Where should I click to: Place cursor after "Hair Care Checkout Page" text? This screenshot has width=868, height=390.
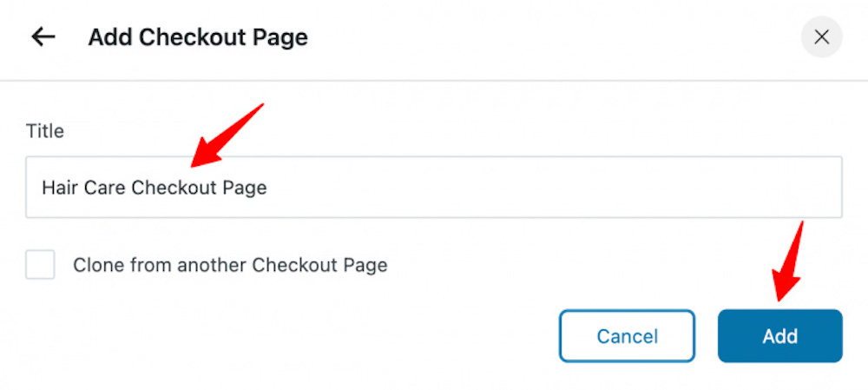(268, 188)
